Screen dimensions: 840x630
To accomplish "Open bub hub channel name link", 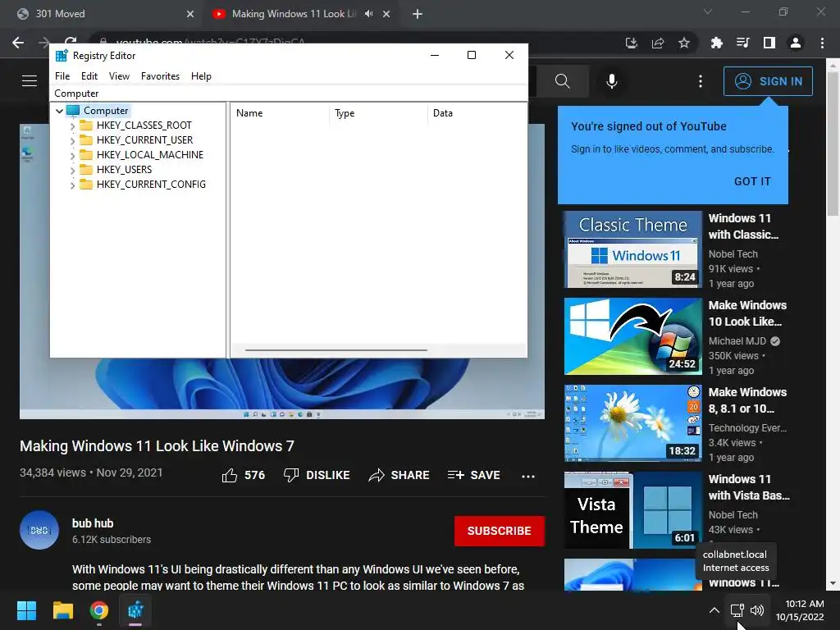I will click(x=93, y=523).
